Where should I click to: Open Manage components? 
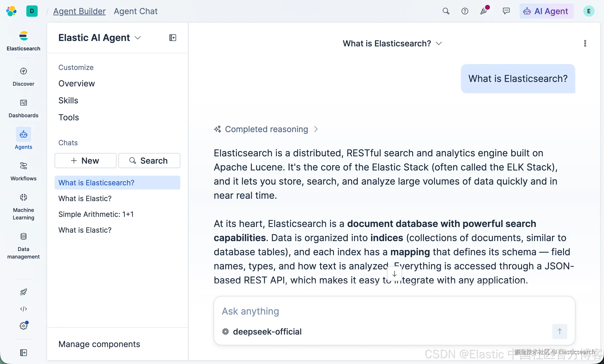point(99,344)
